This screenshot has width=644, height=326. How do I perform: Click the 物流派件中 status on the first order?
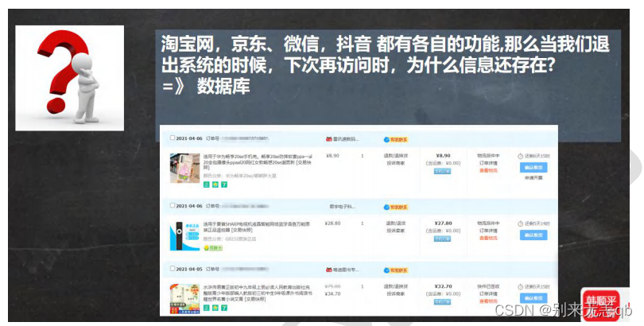(488, 156)
